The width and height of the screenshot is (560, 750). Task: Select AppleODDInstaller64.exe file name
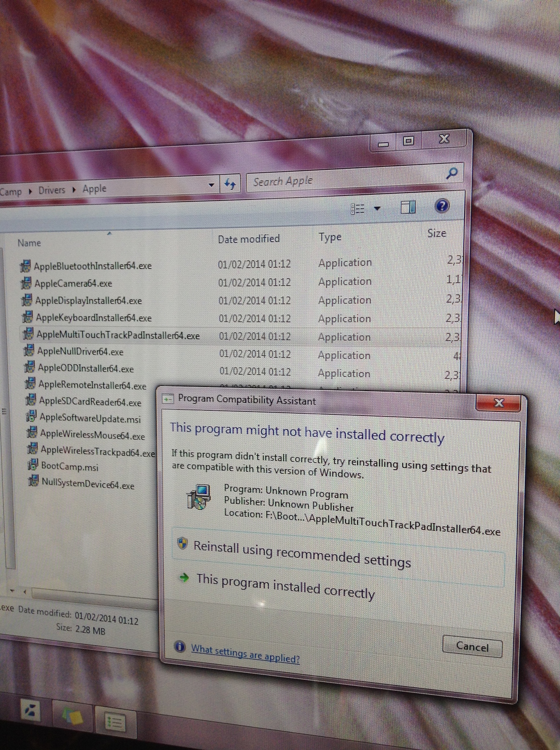click(x=86, y=368)
